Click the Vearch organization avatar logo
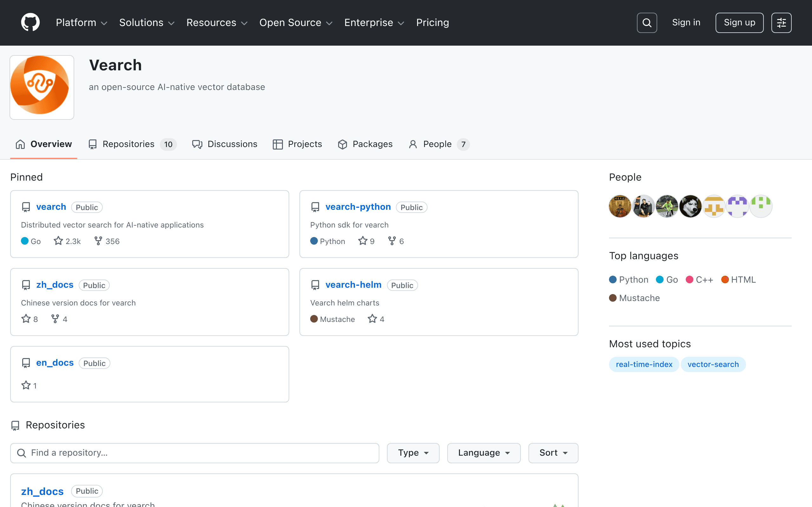 pyautogui.click(x=42, y=87)
